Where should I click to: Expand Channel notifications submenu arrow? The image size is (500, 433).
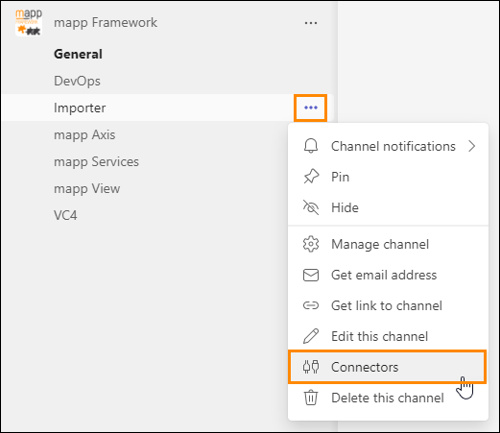point(472,146)
